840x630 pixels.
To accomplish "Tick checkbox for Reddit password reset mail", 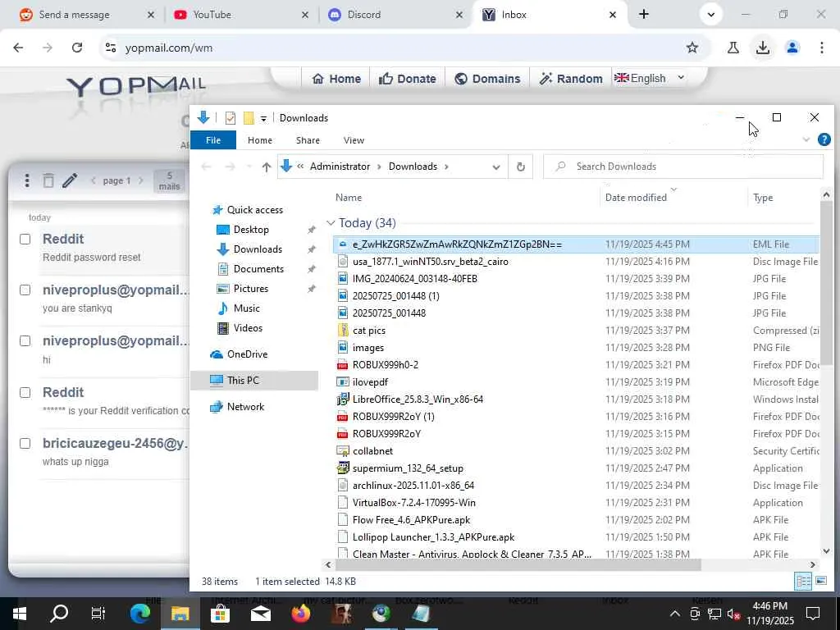I will tap(25, 239).
